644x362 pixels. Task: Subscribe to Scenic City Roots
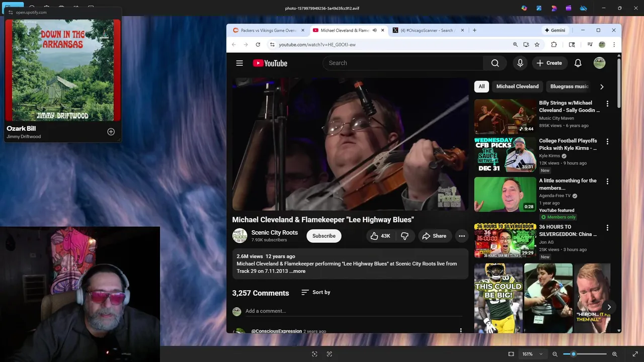[x=324, y=236]
